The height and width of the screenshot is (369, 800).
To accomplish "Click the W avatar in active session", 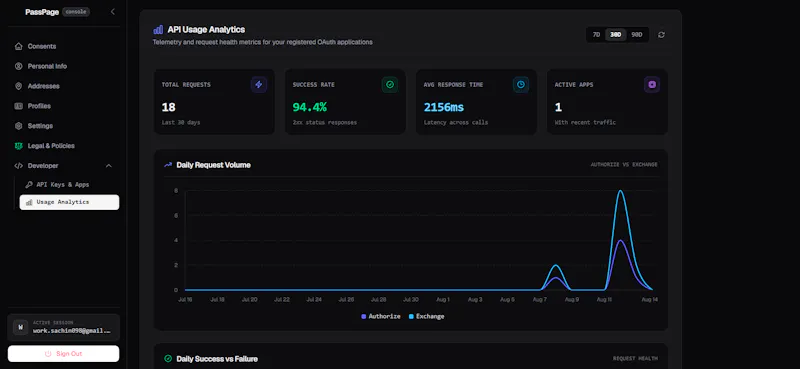I will point(20,328).
